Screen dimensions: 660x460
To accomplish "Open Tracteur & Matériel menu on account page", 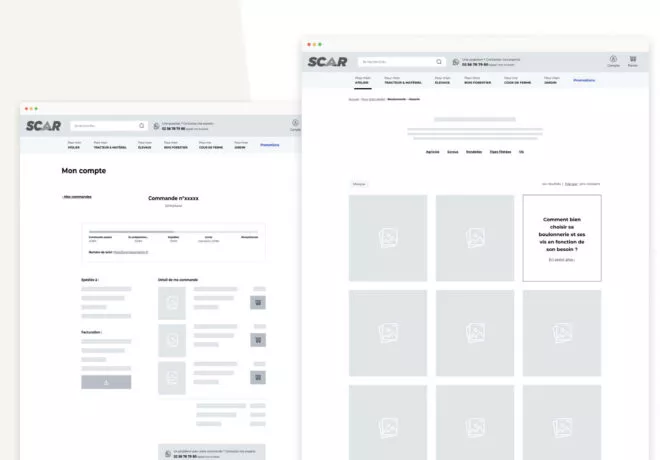I will click(110, 145).
